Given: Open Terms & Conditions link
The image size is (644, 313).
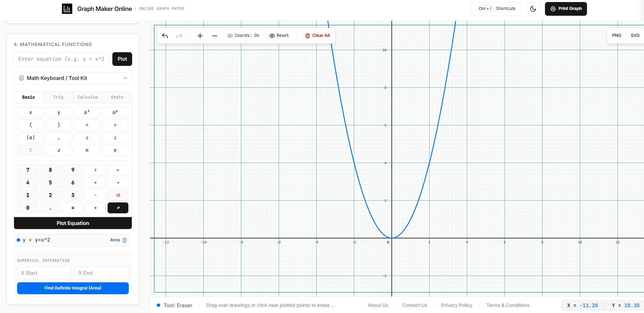Looking at the screenshot, I should pyautogui.click(x=508, y=305).
